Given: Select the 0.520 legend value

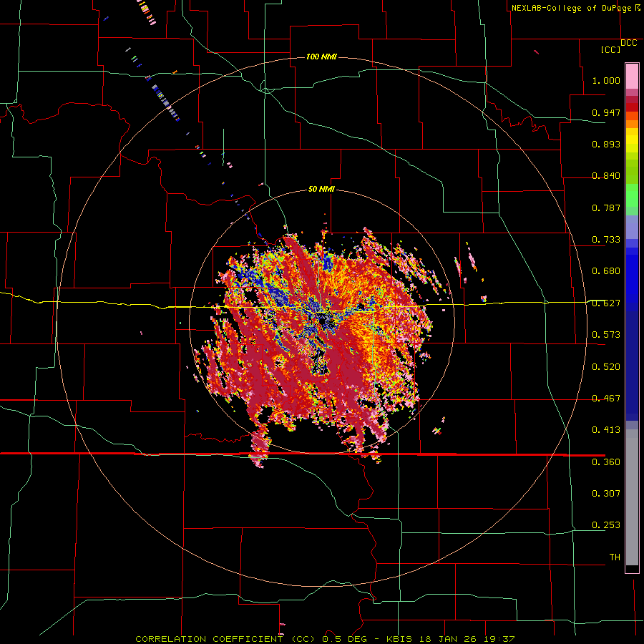Looking at the screenshot, I should pos(606,367).
